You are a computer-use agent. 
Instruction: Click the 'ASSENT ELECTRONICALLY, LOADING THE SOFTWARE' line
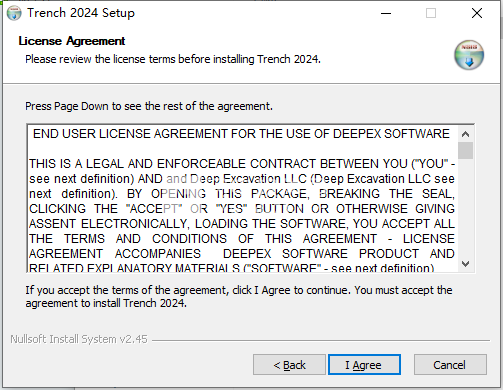pos(242,224)
